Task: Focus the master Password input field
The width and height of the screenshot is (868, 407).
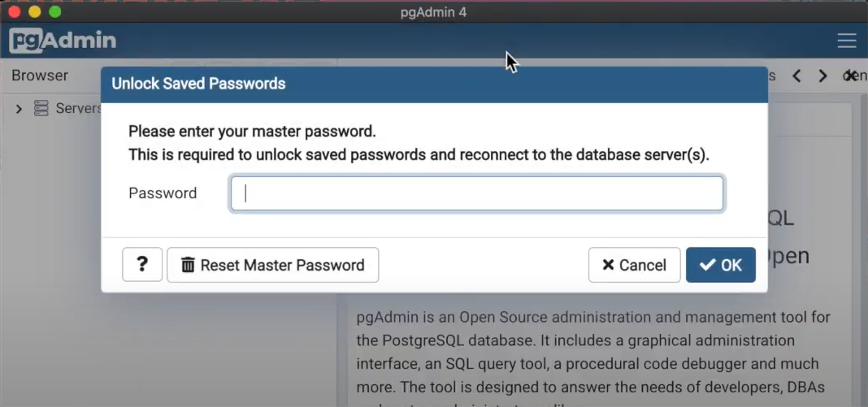Action: (x=476, y=193)
